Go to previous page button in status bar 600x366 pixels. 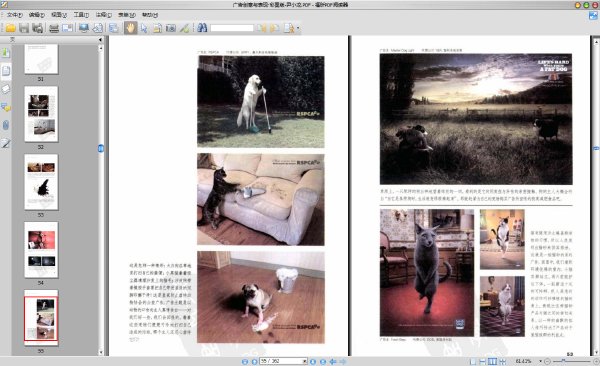(x=254, y=361)
